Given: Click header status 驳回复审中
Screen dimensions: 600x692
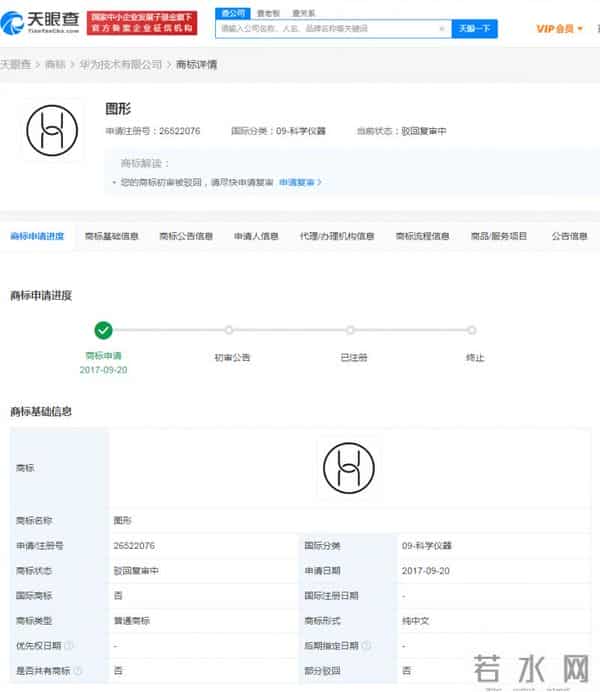Looking at the screenshot, I should 424,131.
